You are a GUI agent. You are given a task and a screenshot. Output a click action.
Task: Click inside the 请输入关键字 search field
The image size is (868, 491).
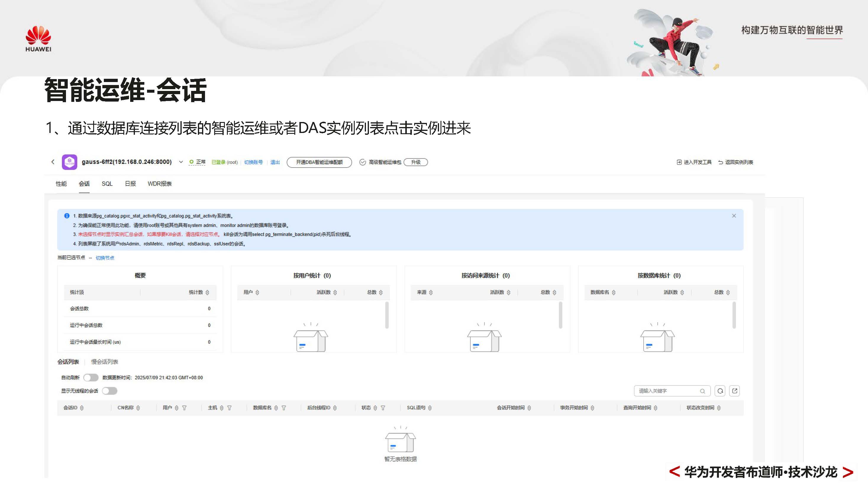click(x=660, y=391)
